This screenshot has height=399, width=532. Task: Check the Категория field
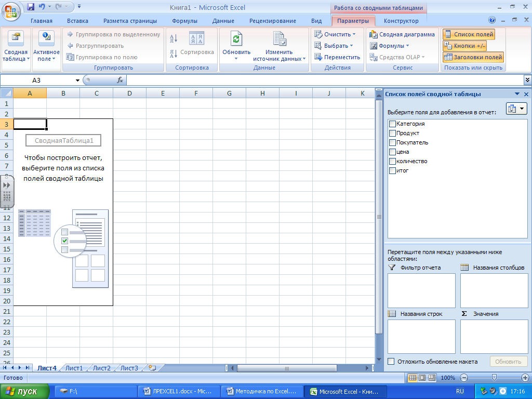pyautogui.click(x=392, y=124)
